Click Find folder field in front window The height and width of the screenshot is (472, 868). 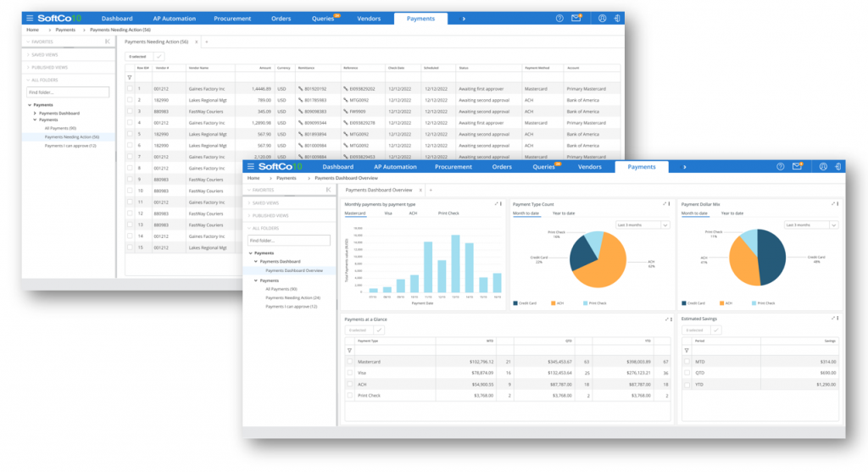click(289, 241)
